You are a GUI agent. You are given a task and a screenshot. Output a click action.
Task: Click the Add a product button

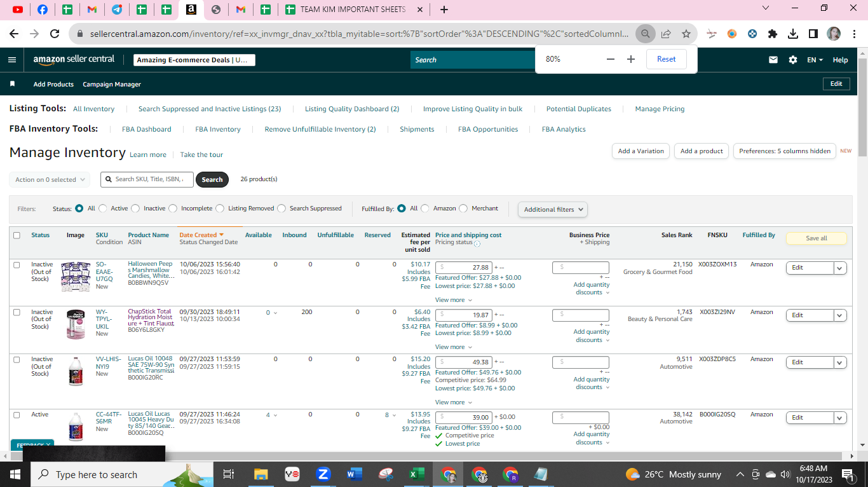[702, 151]
